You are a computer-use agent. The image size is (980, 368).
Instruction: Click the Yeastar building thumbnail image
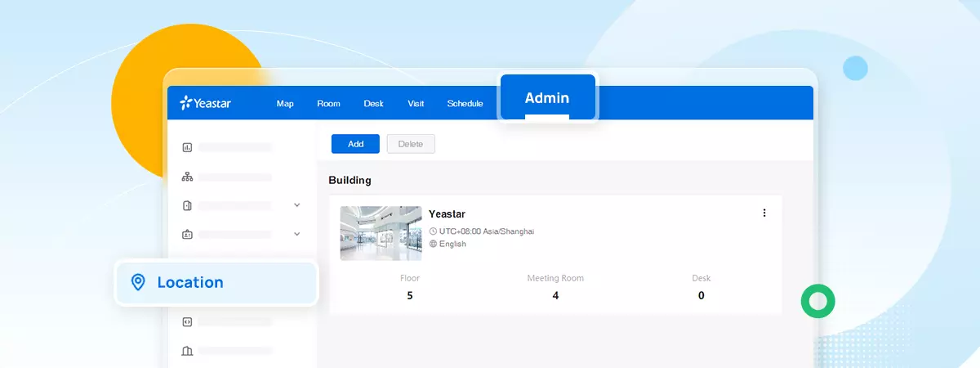[381, 233]
